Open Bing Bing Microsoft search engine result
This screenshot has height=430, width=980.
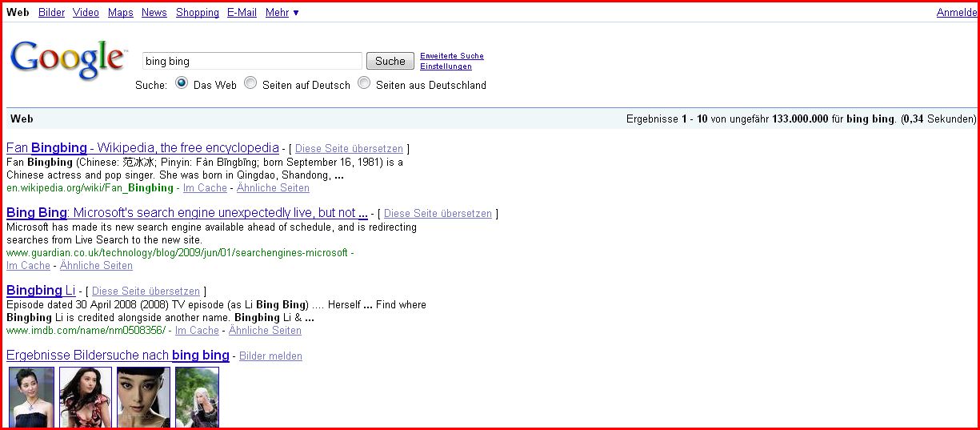point(187,213)
